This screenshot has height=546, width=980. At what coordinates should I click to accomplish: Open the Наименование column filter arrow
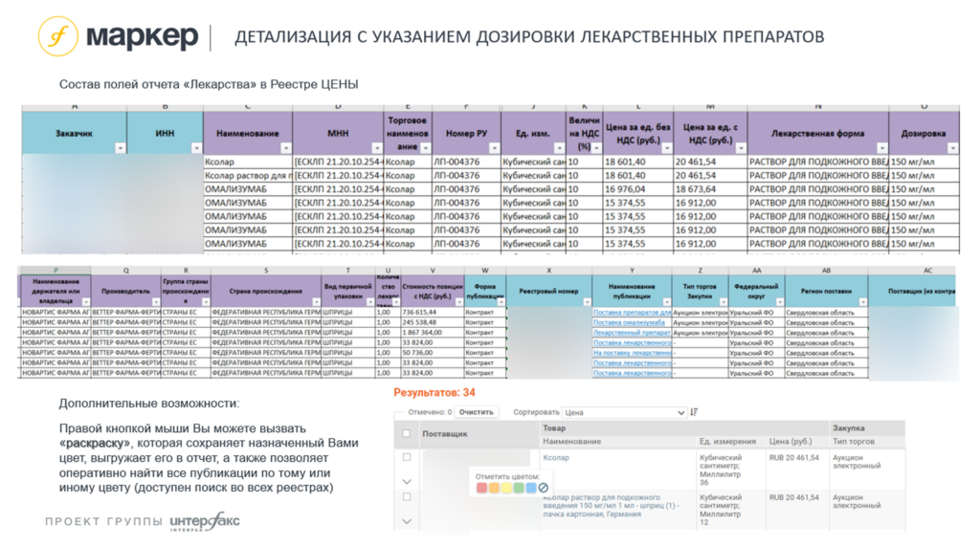[285, 148]
